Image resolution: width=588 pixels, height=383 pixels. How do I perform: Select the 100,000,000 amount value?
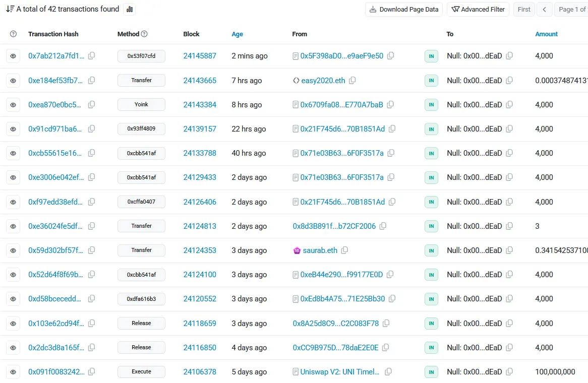coord(555,372)
